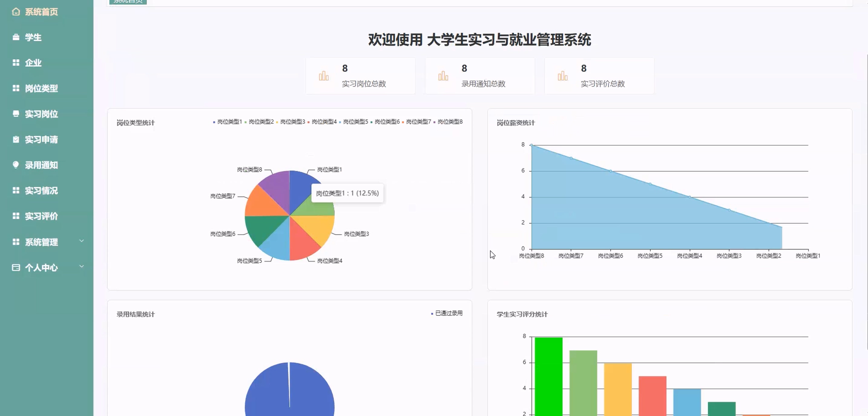Click the clipboard icon beside 实习申请
The width and height of the screenshot is (868, 416).
point(15,139)
